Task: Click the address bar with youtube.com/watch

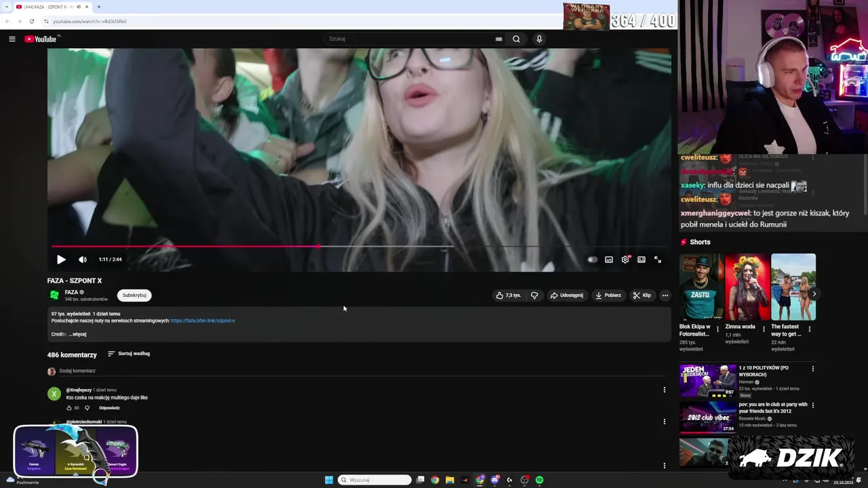Action: (x=90, y=21)
